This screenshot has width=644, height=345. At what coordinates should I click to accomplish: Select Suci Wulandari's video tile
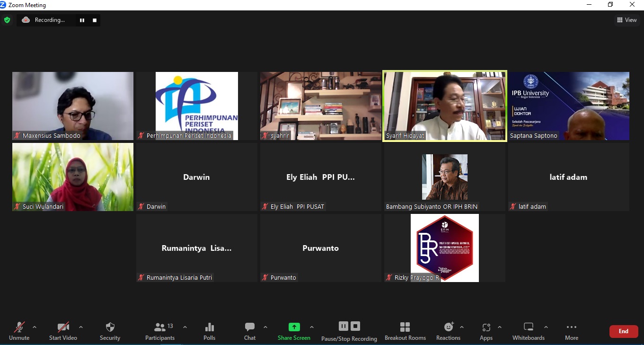(73, 177)
